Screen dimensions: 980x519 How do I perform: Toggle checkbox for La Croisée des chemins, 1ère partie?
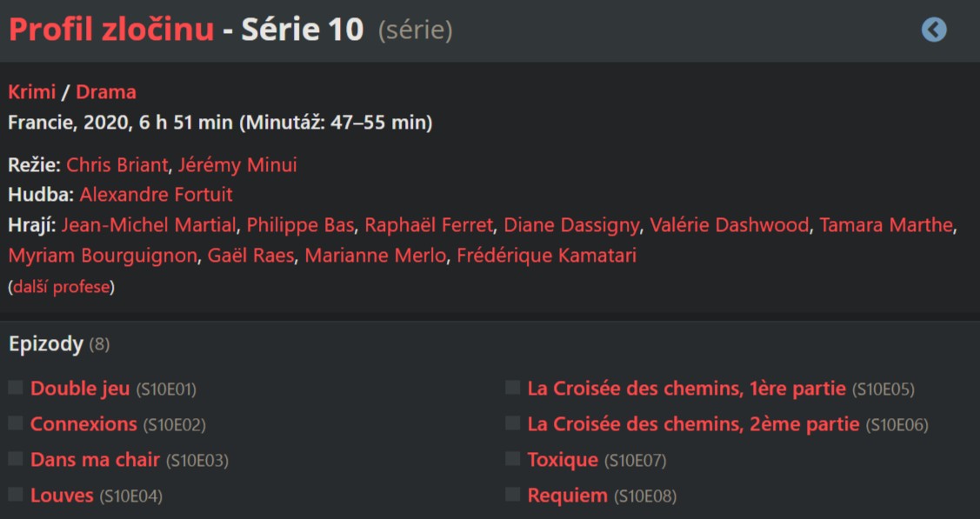click(x=512, y=388)
